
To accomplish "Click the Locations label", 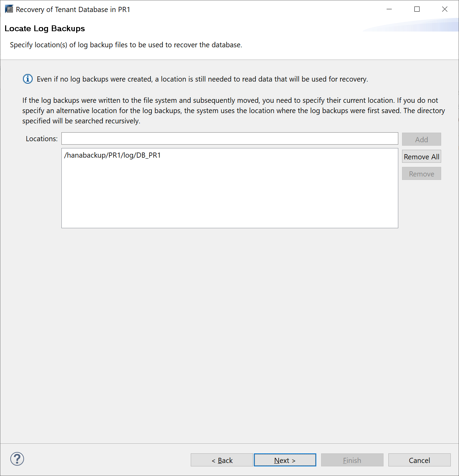I will point(42,139).
